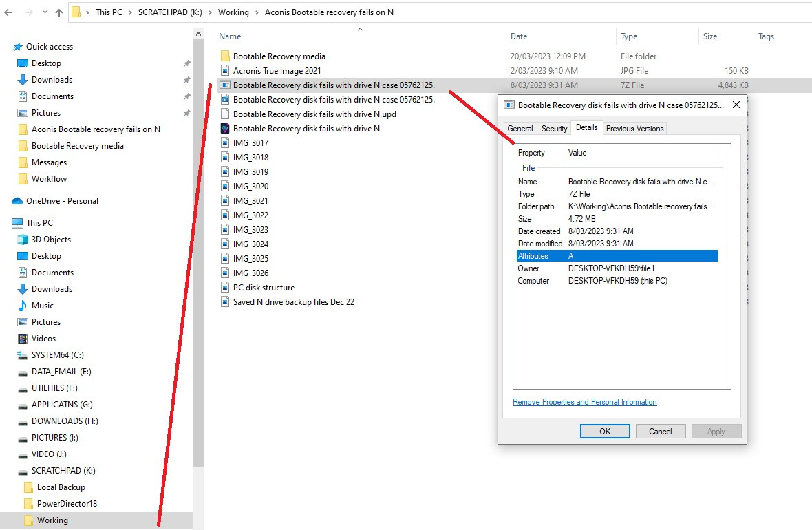Open Remove Properties and Personal Information link

pyautogui.click(x=584, y=402)
